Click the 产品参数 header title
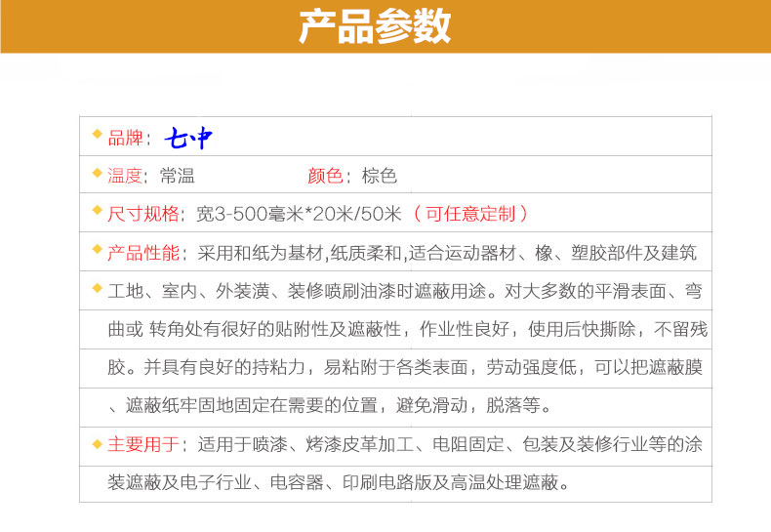 click(375, 26)
